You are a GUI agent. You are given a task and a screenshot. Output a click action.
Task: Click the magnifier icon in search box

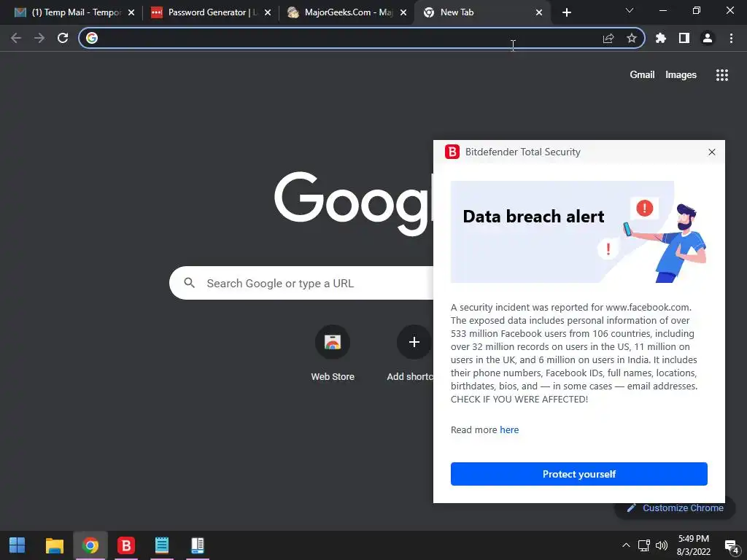tap(189, 283)
